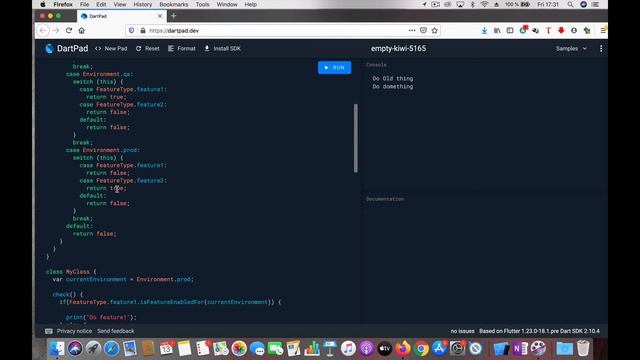Open the History menu
Image resolution: width=640 pixels, height=360 pixels.
pyautogui.click(x=142, y=4)
